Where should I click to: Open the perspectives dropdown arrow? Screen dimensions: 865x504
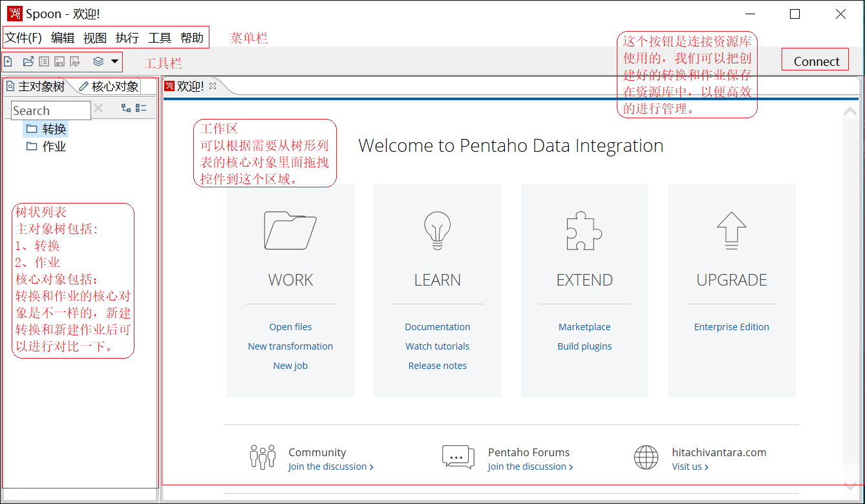coord(114,61)
